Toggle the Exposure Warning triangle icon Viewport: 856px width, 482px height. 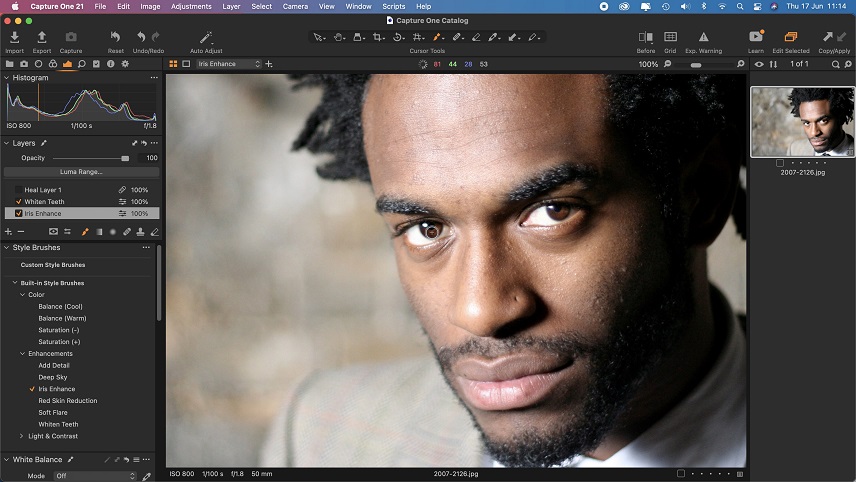(x=704, y=37)
